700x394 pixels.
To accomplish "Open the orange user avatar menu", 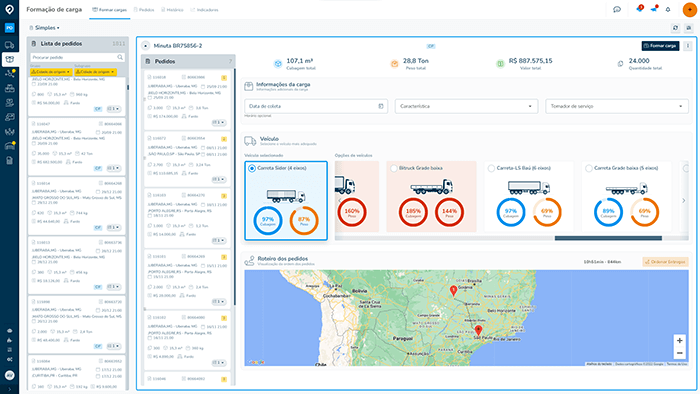I will 690,9.
